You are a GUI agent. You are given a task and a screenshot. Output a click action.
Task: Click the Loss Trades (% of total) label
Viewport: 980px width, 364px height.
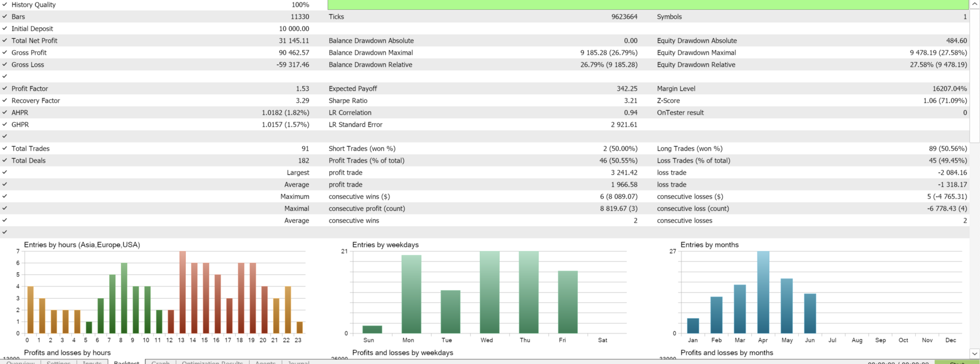(694, 160)
